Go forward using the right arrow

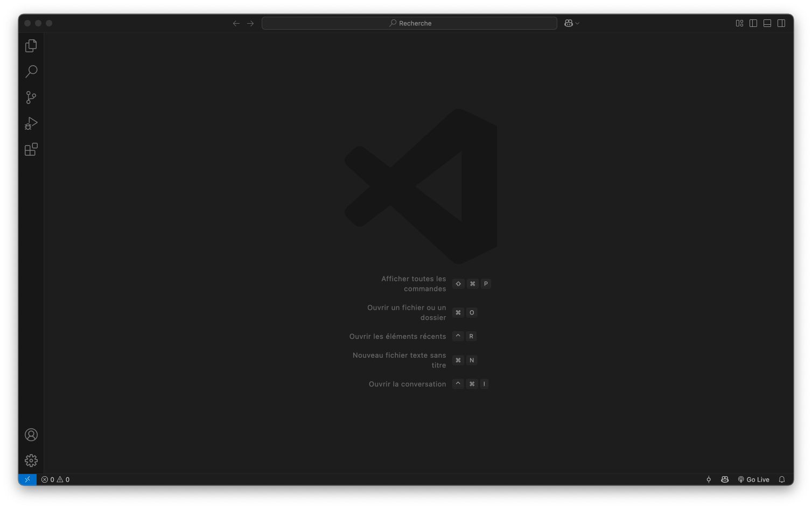(x=250, y=23)
